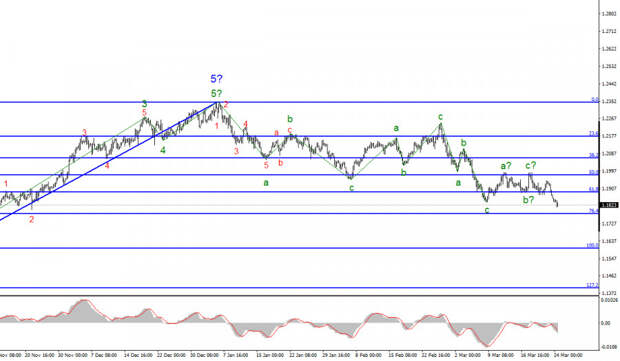Click price axis value 1.2087
The height and width of the screenshot is (361, 620).
[609, 153]
